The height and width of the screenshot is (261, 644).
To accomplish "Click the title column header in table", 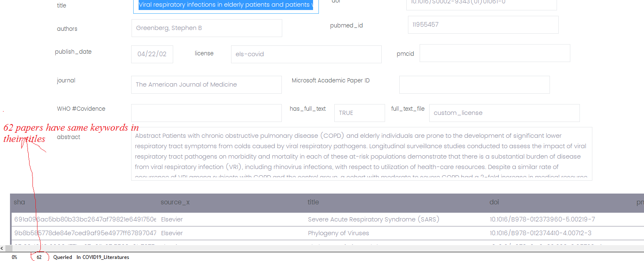I will tap(313, 202).
